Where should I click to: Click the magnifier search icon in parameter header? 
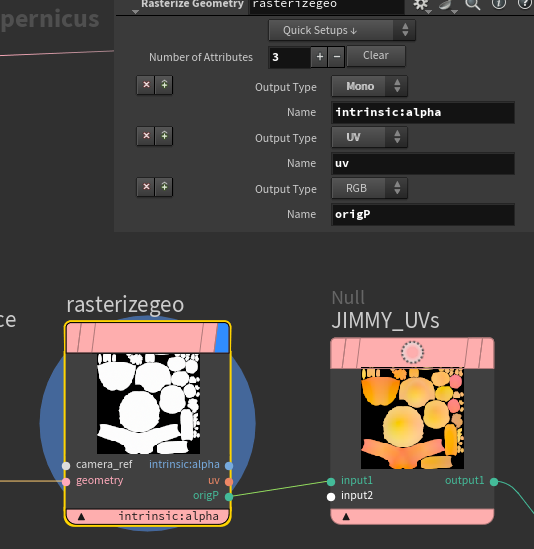(472, 5)
